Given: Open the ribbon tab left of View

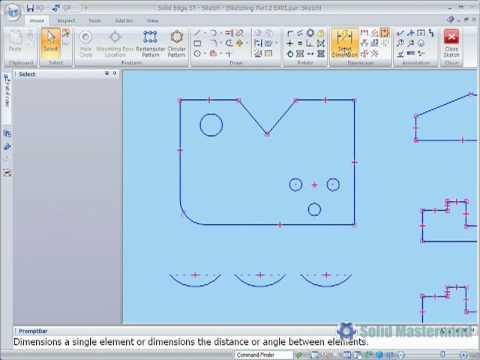Looking at the screenshot, I should coord(124,21).
